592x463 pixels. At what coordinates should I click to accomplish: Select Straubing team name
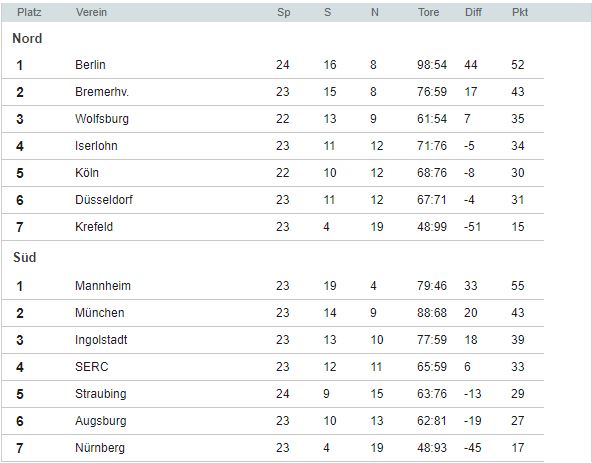(x=101, y=394)
